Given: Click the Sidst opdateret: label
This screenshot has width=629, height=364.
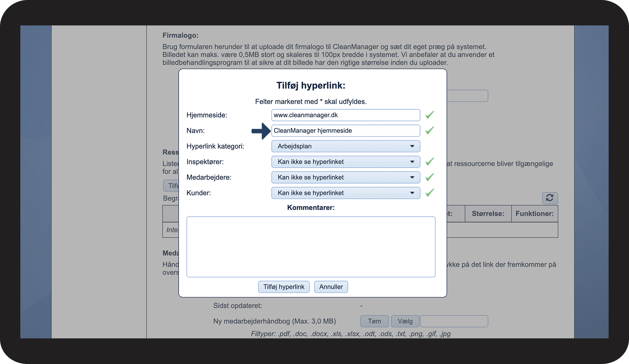Looking at the screenshot, I should tap(238, 306).
